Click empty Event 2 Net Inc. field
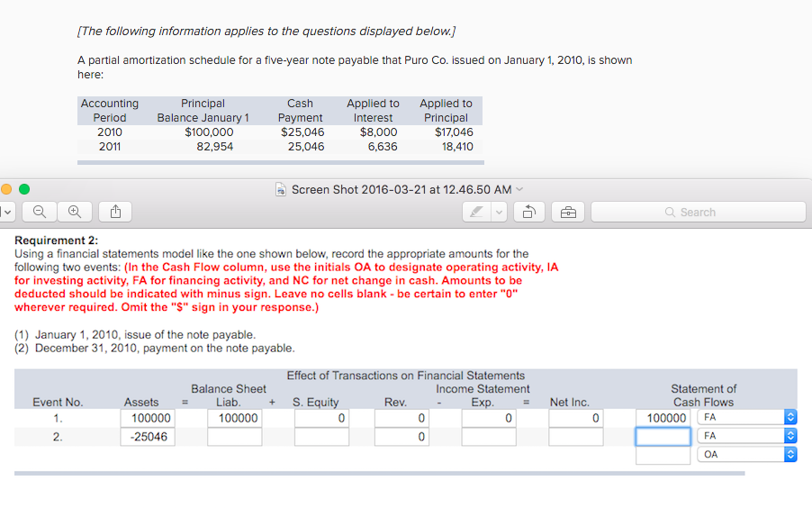The image size is (812, 517). coord(576,437)
